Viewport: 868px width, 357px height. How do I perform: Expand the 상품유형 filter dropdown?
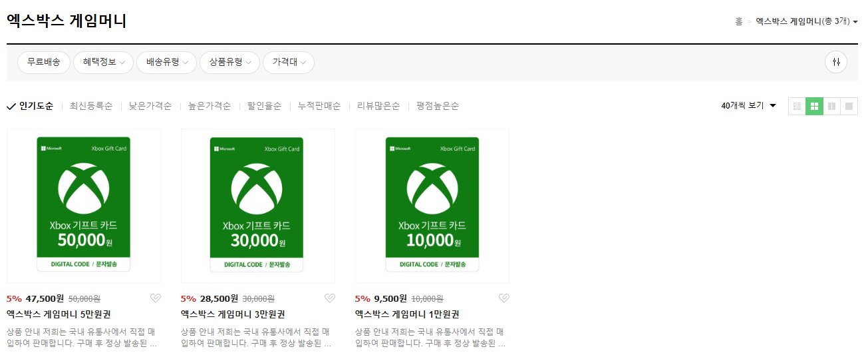pos(229,62)
